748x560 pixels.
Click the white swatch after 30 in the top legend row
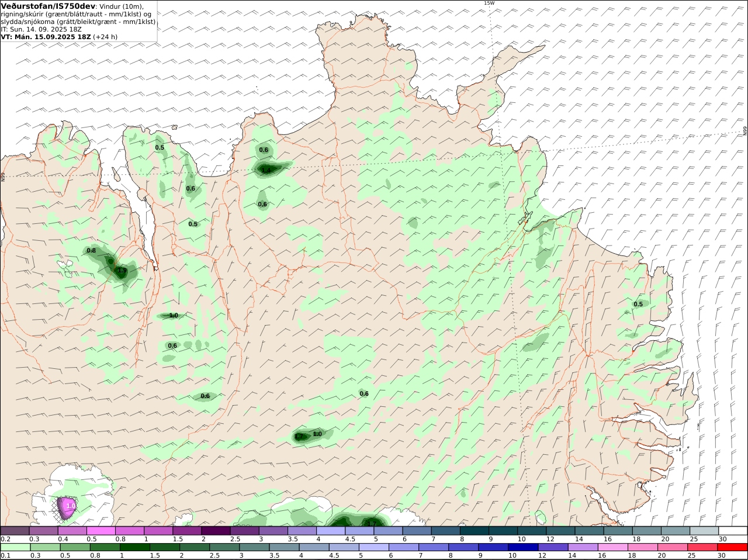click(x=733, y=530)
